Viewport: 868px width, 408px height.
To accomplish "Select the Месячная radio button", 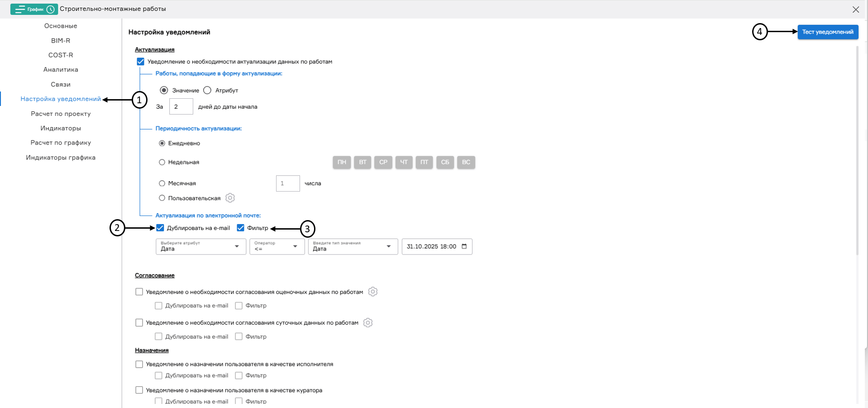I will click(162, 183).
